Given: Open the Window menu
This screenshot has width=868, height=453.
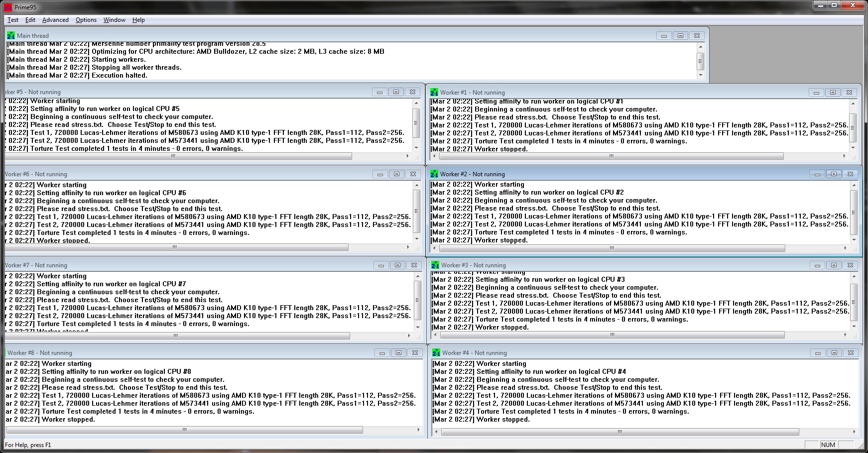Looking at the screenshot, I should (114, 20).
